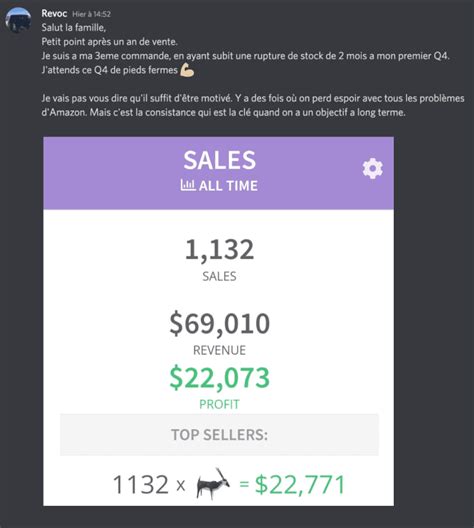Click the bar chart icon beside ALL TIME

(x=188, y=185)
